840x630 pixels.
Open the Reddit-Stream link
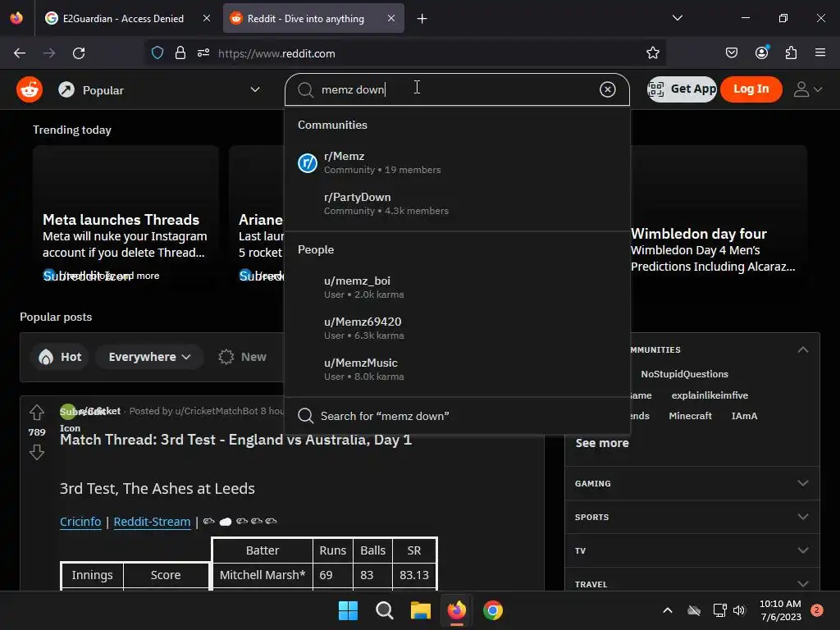coord(152,521)
